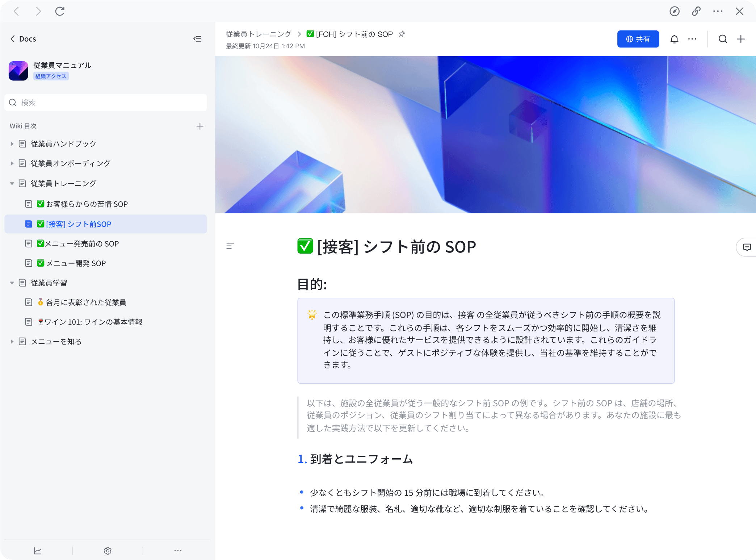Click the 組織アクセス access badge
Viewport: 756px width, 560px height.
(51, 76)
